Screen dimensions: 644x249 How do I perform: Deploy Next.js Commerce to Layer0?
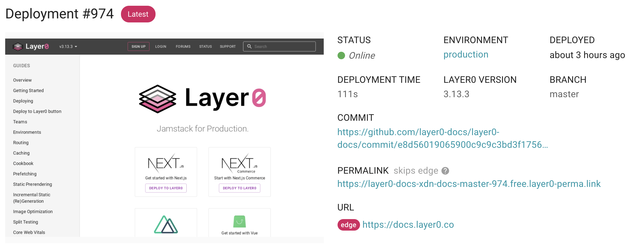pyautogui.click(x=240, y=188)
